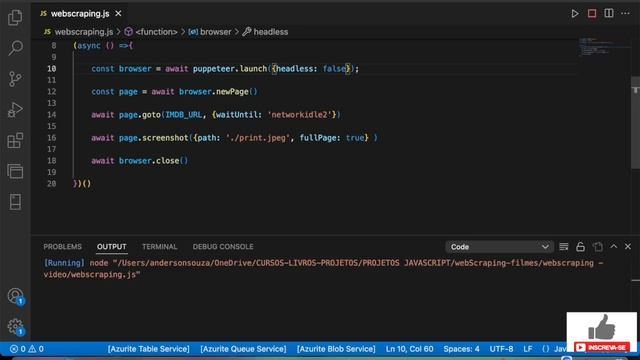Click Spaces: 4 indentation setting
The width and height of the screenshot is (640, 360).
click(x=461, y=349)
